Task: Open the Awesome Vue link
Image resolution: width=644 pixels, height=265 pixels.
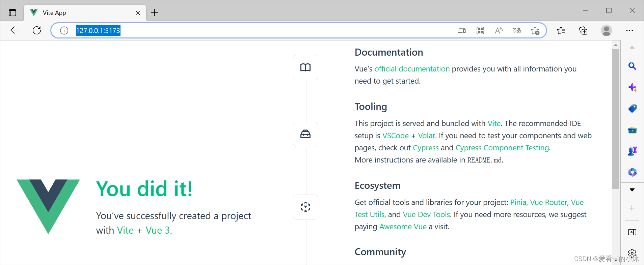Action: click(x=403, y=227)
